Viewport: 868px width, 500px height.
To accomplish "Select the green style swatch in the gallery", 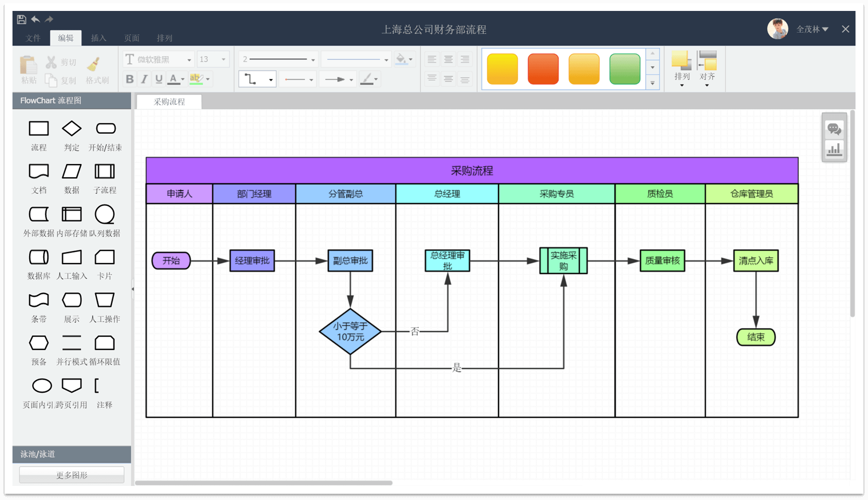I will tap(624, 68).
